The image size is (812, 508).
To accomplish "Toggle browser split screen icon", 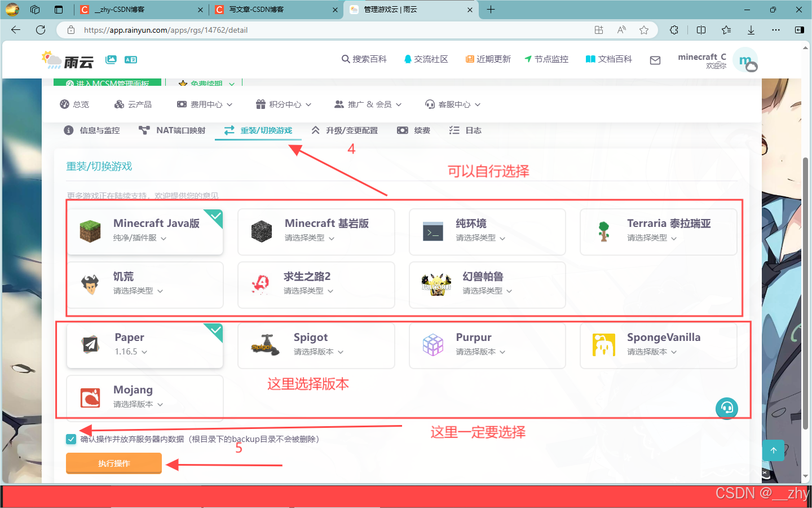I will pos(701,30).
